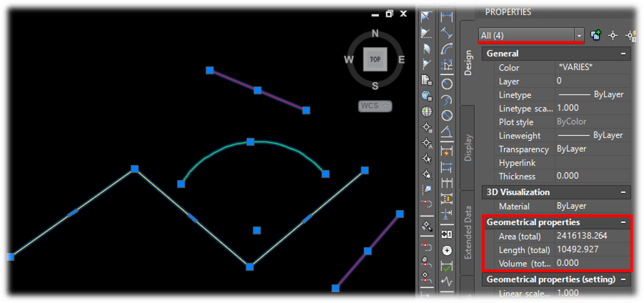Viewport: 644px width, 303px height.
Task: Click the Transparency ByLayer value
Action: 571,149
